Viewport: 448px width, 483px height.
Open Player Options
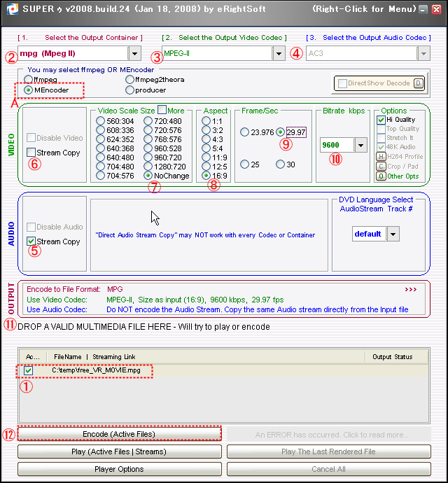click(x=119, y=469)
